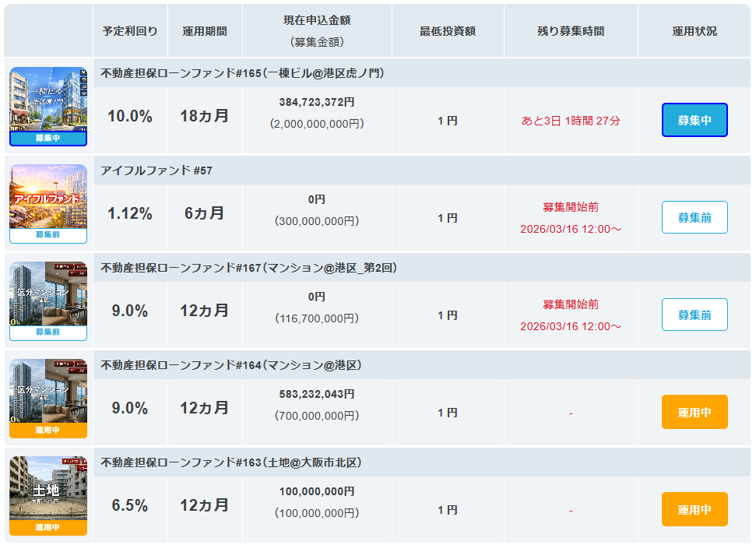Screen dimensions: 756x545
Task: Click the 運用状況 column header
Action: (x=694, y=31)
